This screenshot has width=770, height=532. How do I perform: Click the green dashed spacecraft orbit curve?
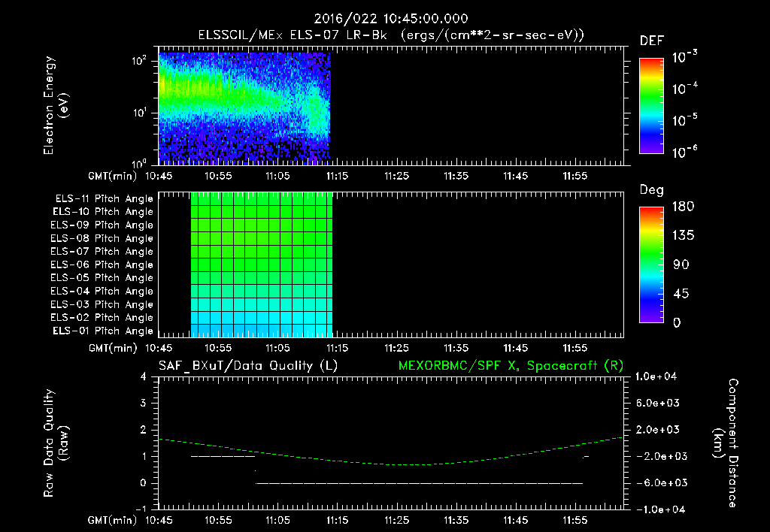(x=391, y=464)
